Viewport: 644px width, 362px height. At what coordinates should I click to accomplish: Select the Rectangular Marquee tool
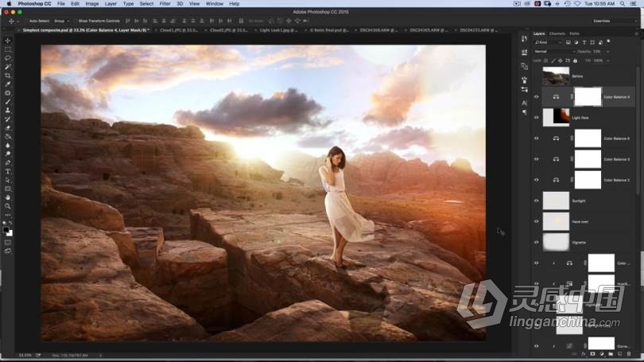pos(8,49)
